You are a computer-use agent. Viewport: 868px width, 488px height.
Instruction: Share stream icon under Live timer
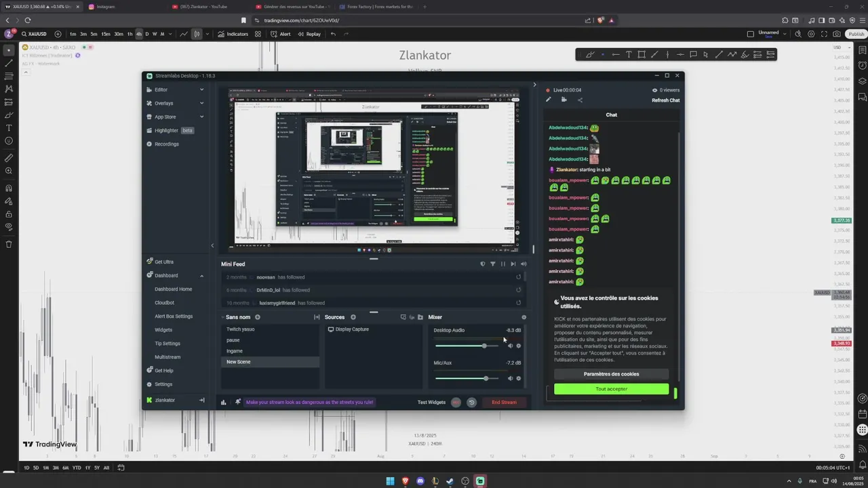click(580, 100)
